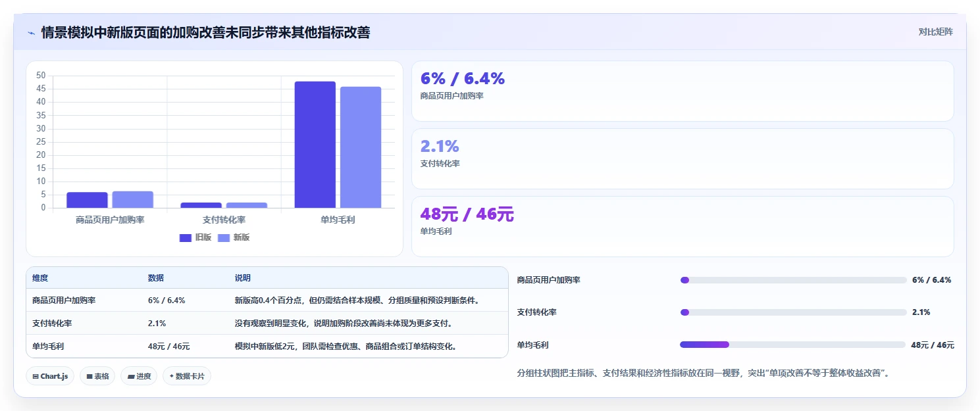This screenshot has width=980, height=411.
Task: Click the 48元 / 46元 progress value
Action: [933, 345]
